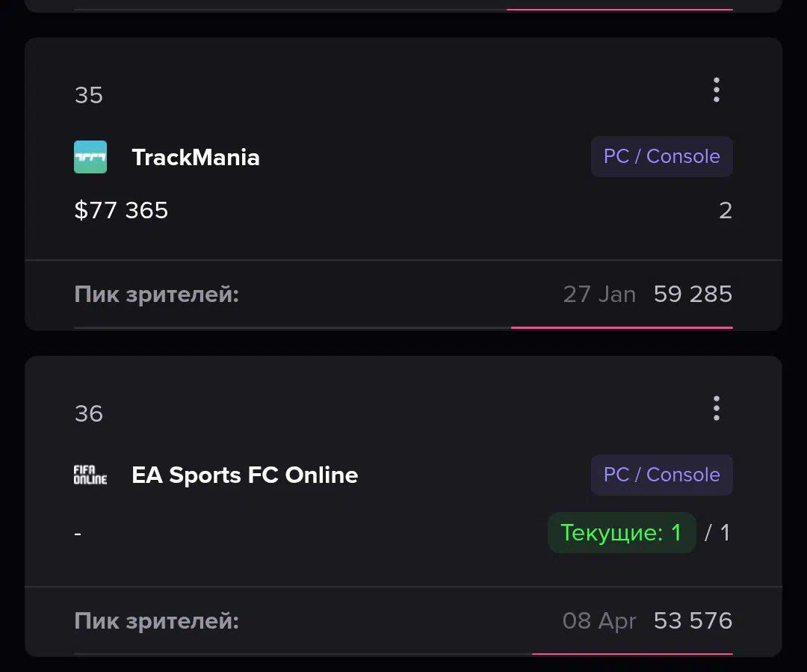Click the green Текущие: 1 badge
The image size is (807, 672).
(622, 532)
